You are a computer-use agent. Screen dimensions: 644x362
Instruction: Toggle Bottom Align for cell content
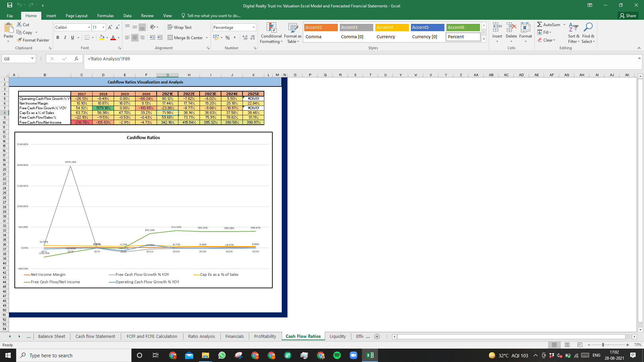tap(142, 27)
